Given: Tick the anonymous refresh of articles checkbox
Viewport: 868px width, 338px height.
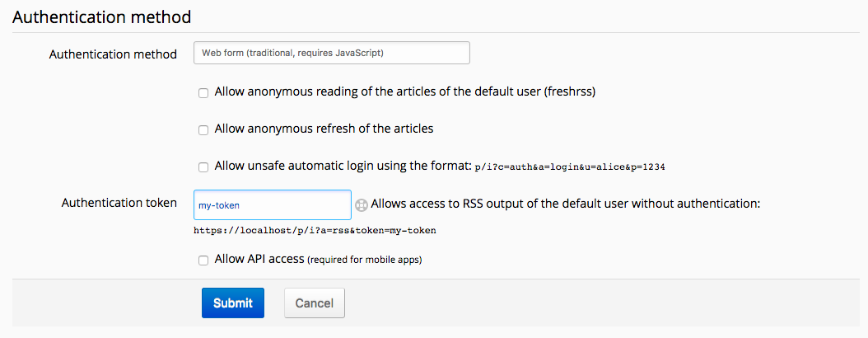Looking at the screenshot, I should tap(203, 130).
